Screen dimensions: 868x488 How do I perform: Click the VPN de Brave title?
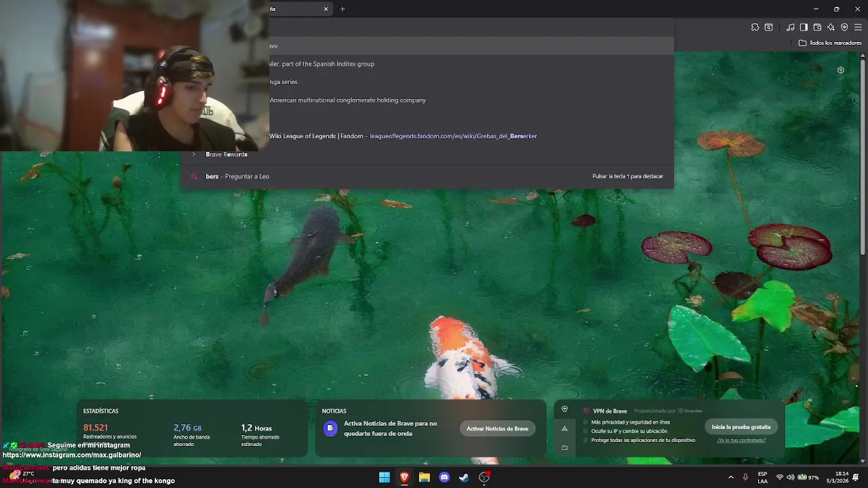pyautogui.click(x=610, y=411)
